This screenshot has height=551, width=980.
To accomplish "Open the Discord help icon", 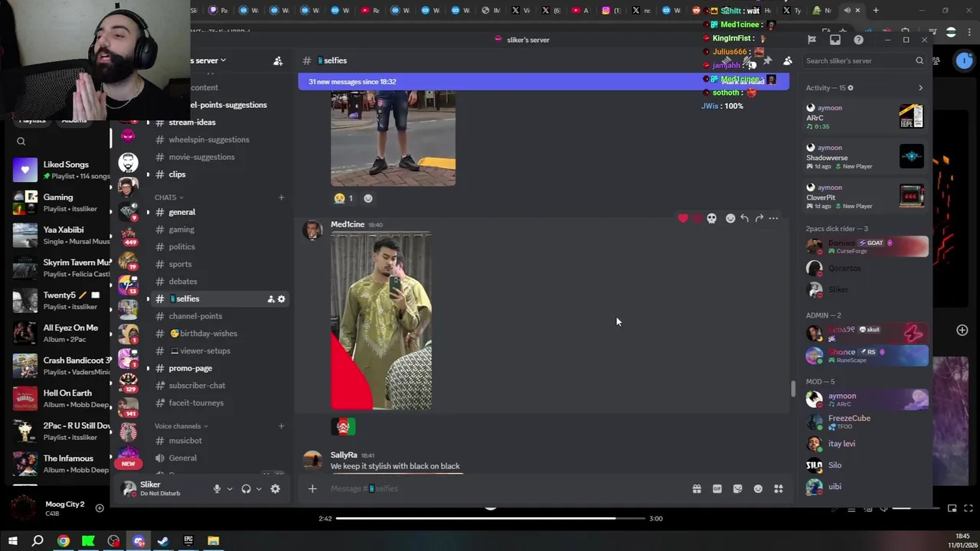I will pos(858,40).
